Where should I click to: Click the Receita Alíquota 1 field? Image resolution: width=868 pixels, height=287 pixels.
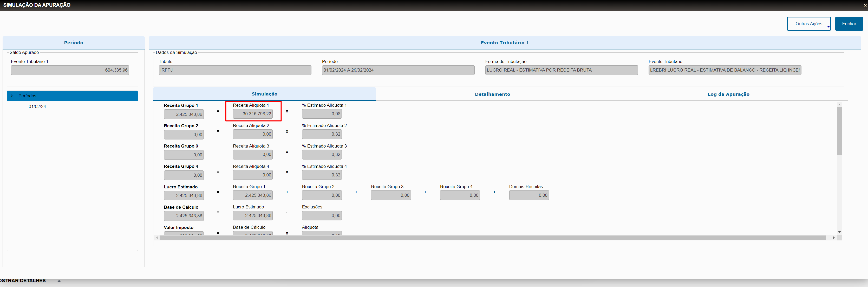(253, 114)
